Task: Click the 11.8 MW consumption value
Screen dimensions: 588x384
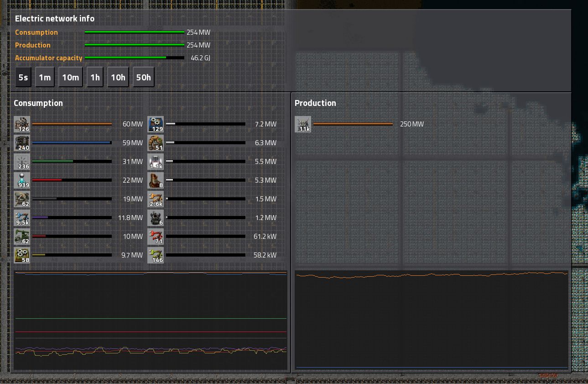Action: coord(130,218)
